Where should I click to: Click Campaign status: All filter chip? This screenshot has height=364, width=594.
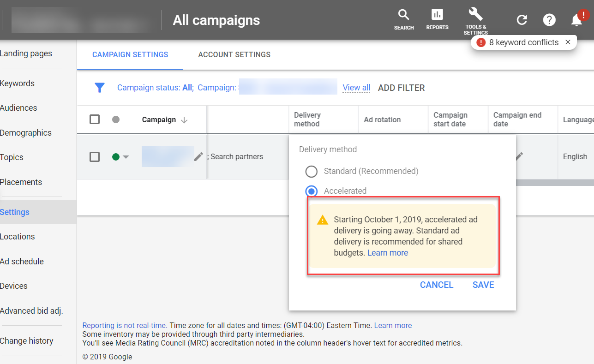[155, 88]
